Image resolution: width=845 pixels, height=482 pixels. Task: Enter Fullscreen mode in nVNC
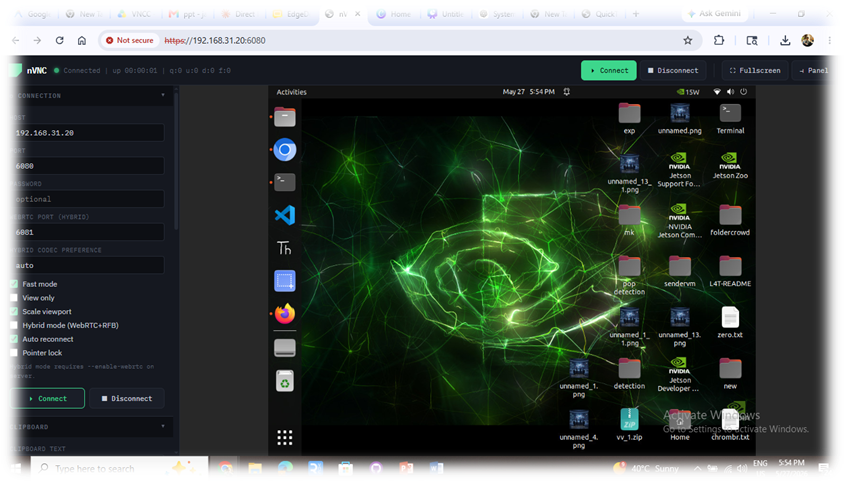754,71
